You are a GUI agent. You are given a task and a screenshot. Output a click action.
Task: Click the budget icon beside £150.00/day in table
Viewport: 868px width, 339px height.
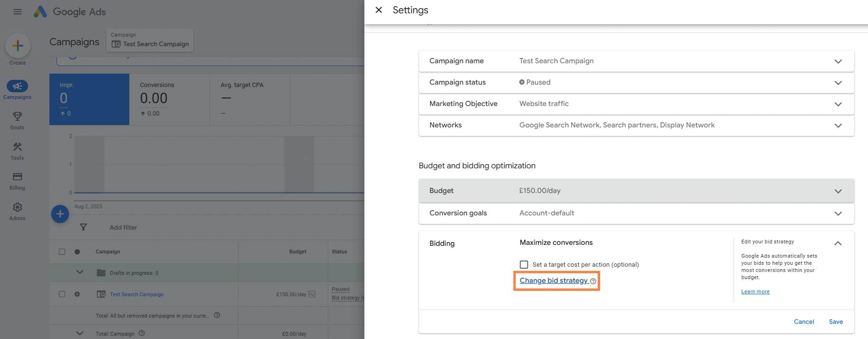coord(312,294)
